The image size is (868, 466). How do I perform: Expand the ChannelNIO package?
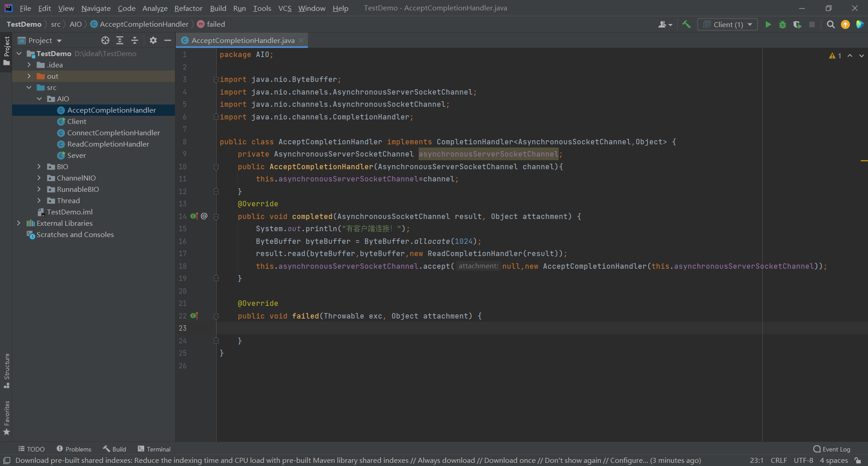pos(39,178)
